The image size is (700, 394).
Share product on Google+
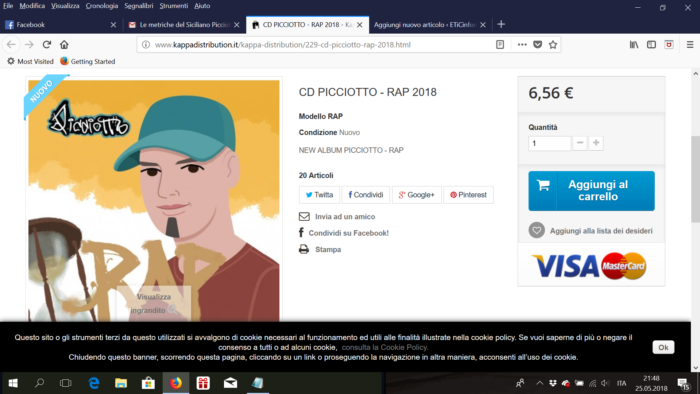point(417,195)
